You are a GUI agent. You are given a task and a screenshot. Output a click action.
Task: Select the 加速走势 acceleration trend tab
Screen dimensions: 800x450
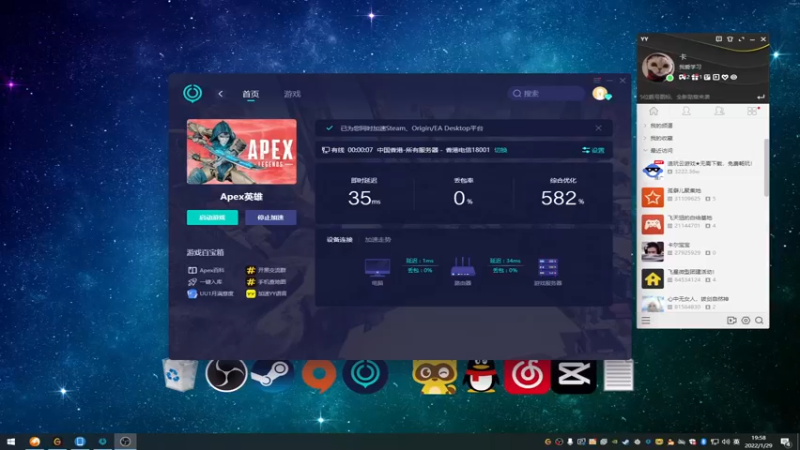(378, 239)
